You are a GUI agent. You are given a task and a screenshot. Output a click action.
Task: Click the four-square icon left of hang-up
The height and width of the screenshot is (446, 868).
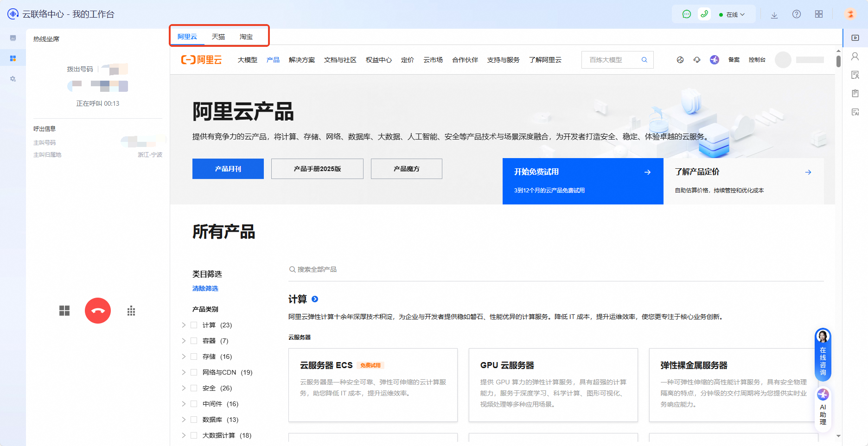(64, 311)
